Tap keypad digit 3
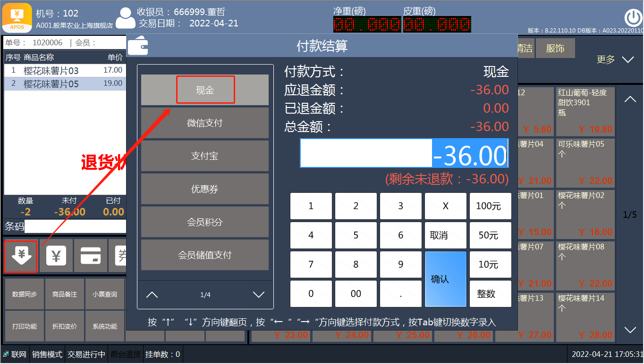This screenshot has height=364, width=644. coord(401,206)
